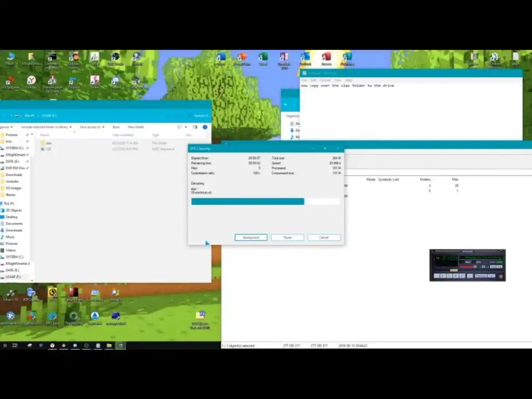Open the Command Prompt desktop shortcut
The height and width of the screenshot is (399, 532).
(52, 60)
